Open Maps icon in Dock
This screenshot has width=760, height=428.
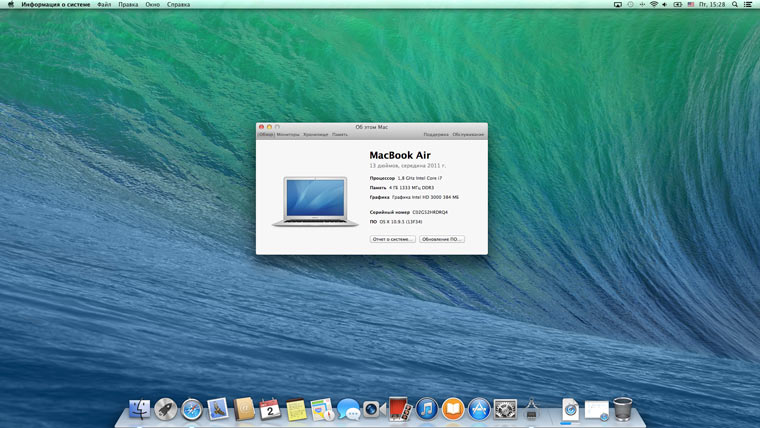pyautogui.click(x=322, y=409)
